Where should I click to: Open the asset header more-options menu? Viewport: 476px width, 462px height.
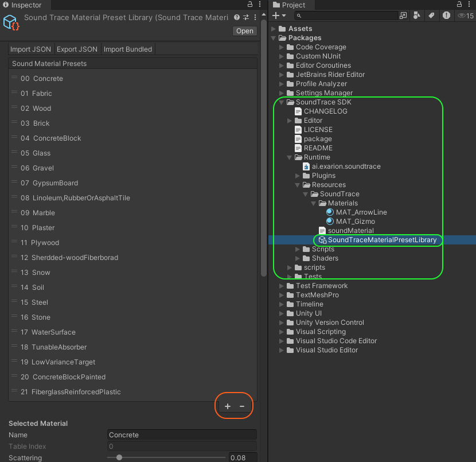click(x=255, y=18)
